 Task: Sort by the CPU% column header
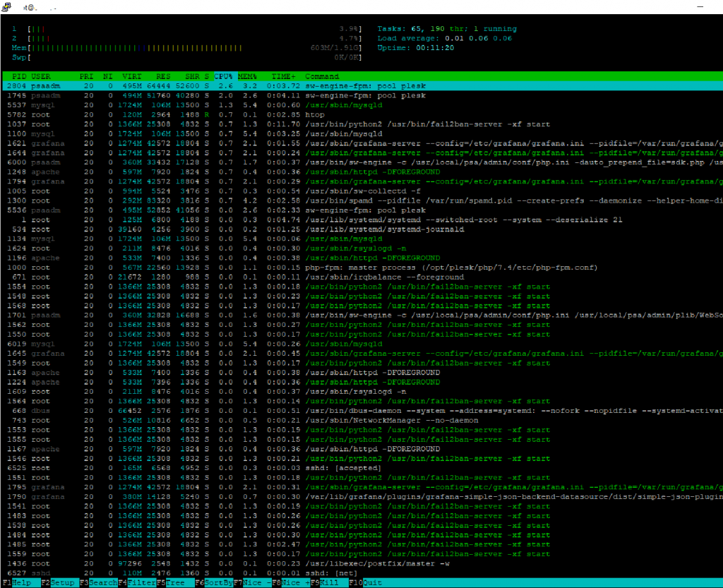click(x=224, y=76)
